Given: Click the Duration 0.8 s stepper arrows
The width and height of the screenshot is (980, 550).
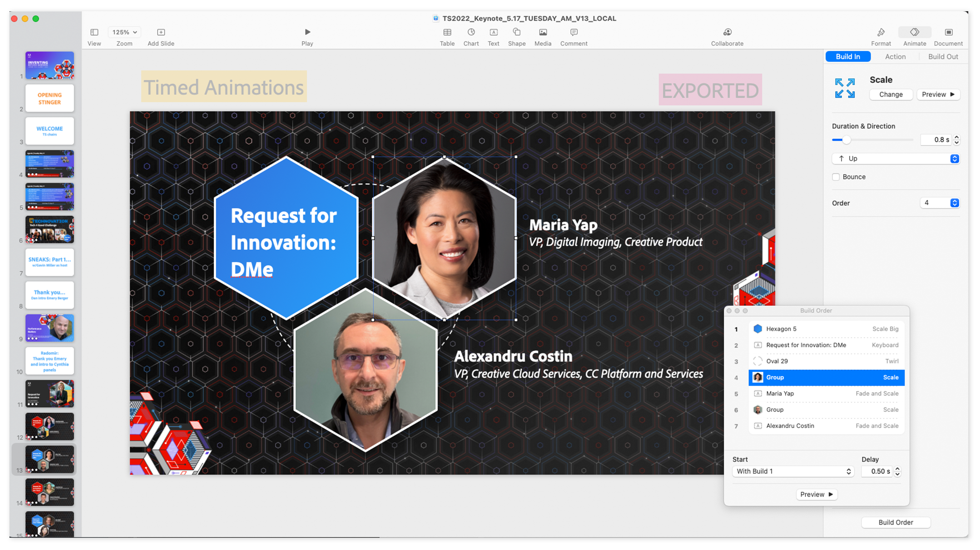Looking at the screenshot, I should 957,140.
